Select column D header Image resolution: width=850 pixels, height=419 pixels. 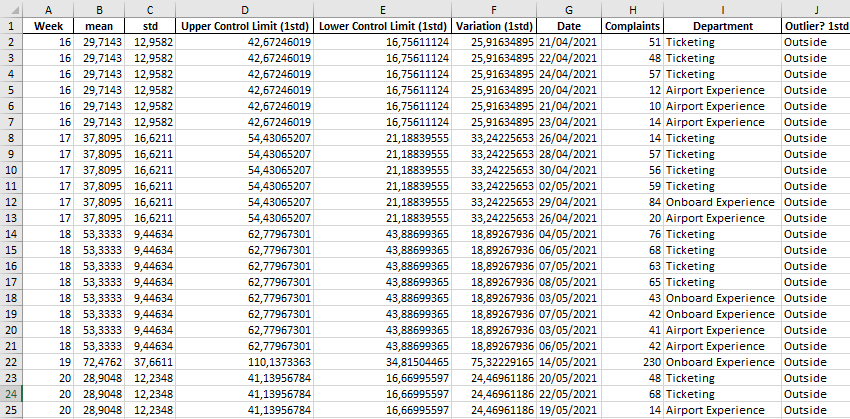pyautogui.click(x=244, y=10)
